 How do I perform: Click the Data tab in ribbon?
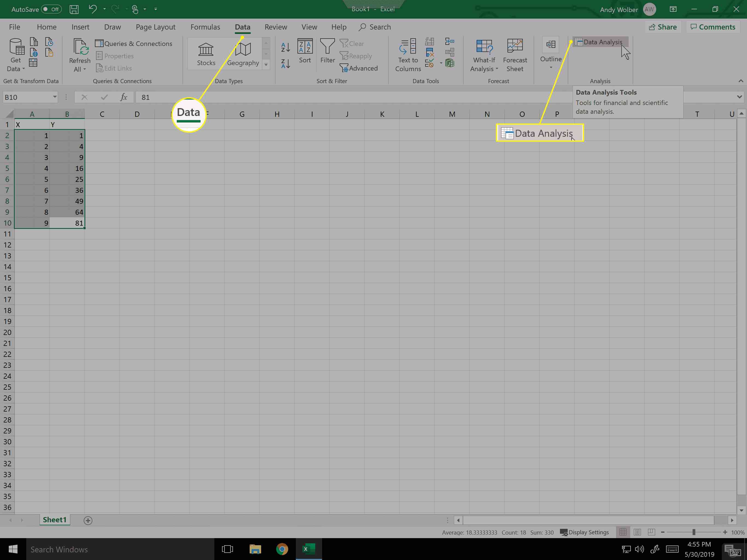(x=242, y=27)
